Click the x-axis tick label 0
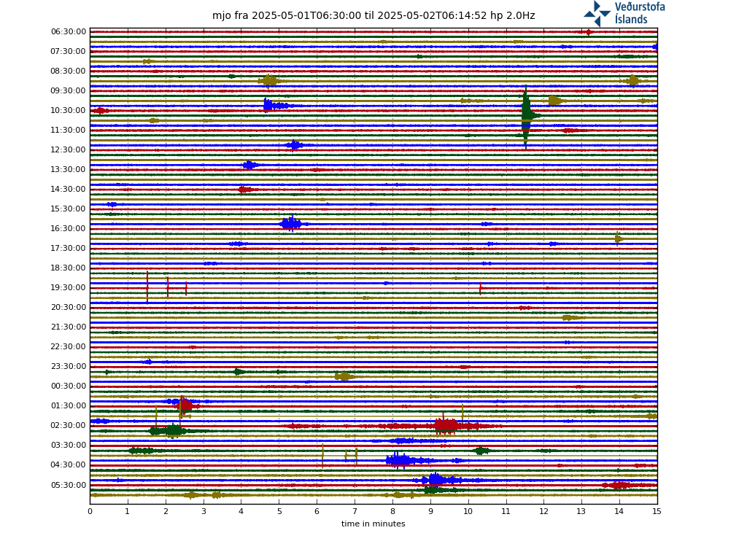The width and height of the screenshot is (747, 560). tap(90, 511)
